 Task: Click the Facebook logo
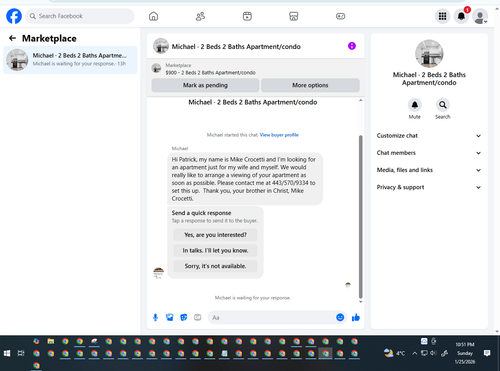coord(14,16)
